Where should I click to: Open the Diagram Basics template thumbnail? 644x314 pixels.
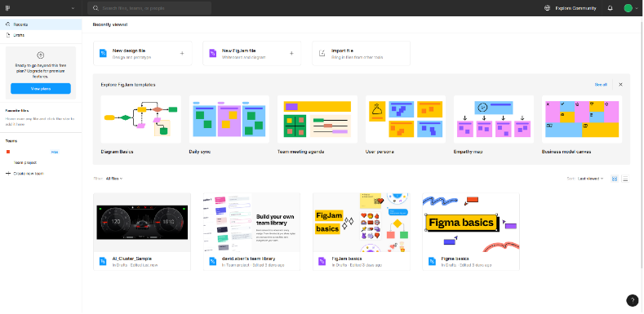(141, 119)
